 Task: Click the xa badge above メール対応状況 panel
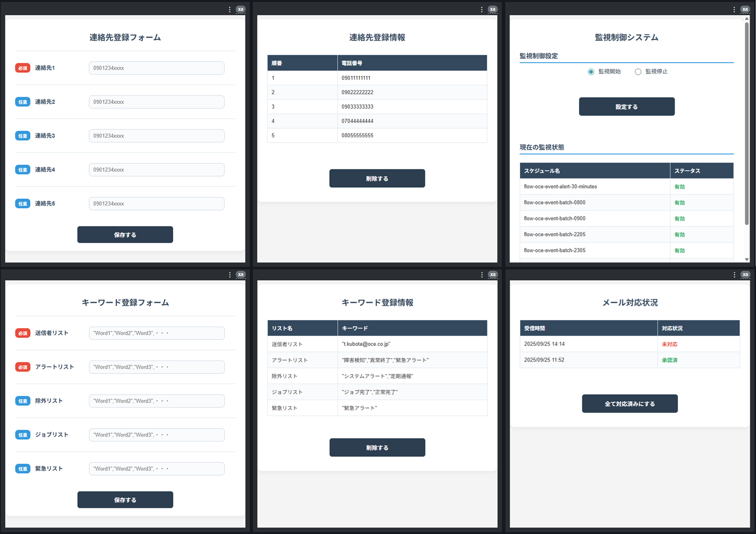click(745, 275)
